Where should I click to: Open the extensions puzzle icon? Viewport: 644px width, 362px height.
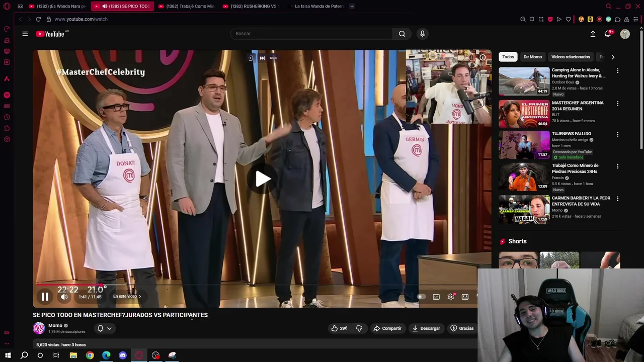[x=617, y=19]
